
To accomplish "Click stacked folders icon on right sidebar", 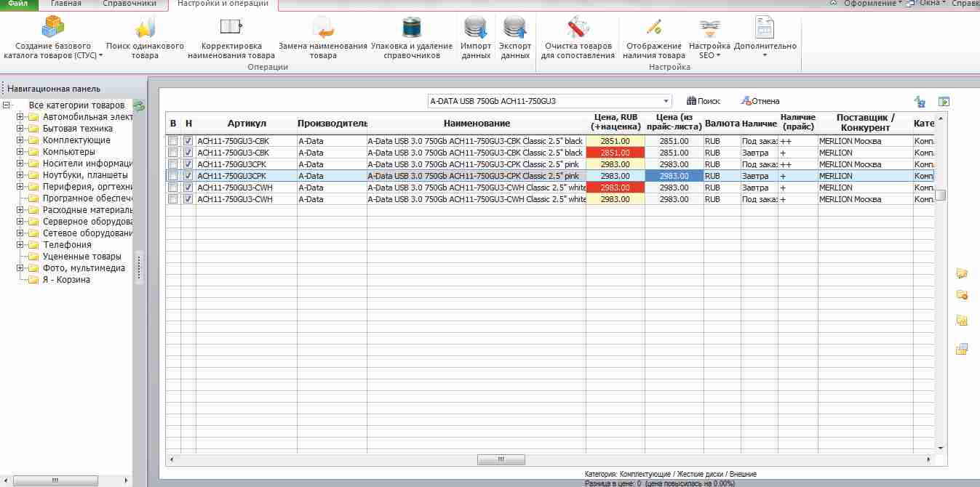I will coord(961,349).
